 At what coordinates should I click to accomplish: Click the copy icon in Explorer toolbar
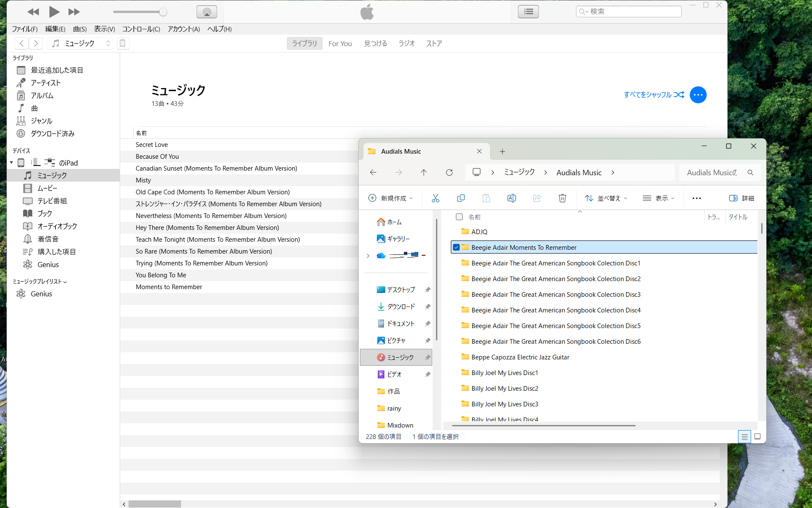pos(461,198)
